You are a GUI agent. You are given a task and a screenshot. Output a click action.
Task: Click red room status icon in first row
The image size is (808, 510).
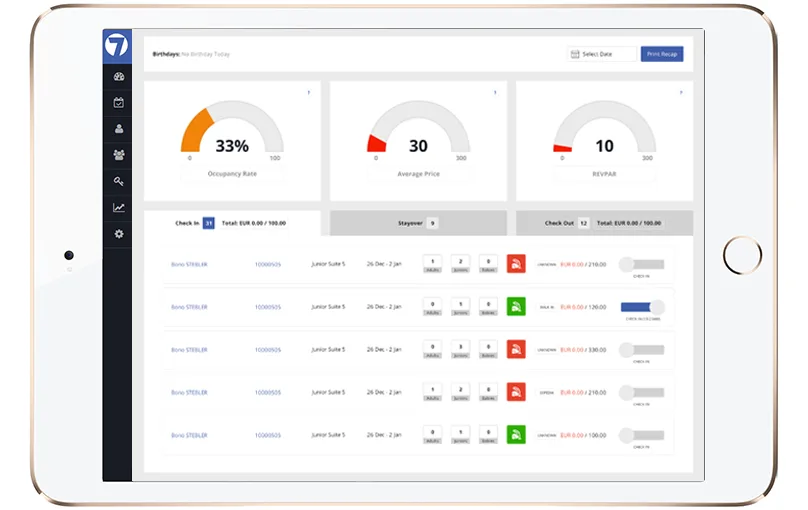click(x=516, y=264)
